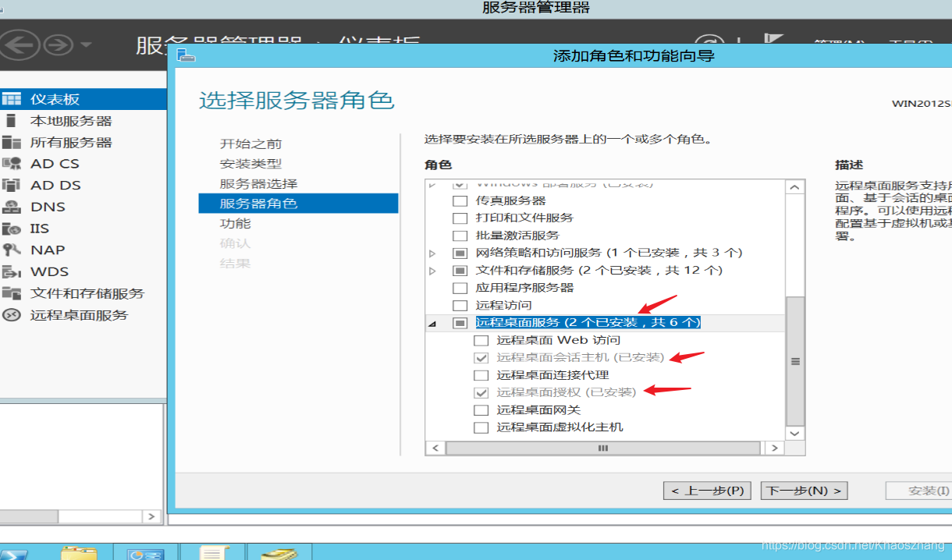952x560 pixels.
Task: Toggle 网络策略和访问服务 role checkbox
Action: pos(460,253)
